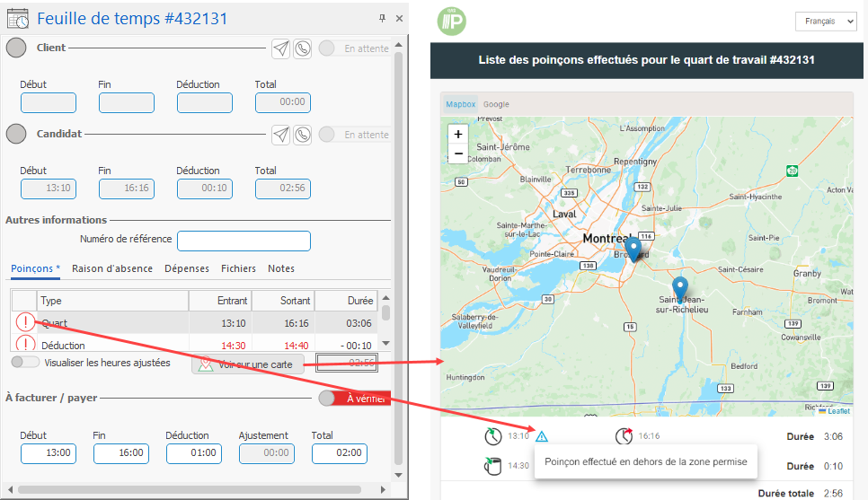Image resolution: width=868 pixels, height=500 pixels.
Task: Switch map provider to Google
Action: [496, 104]
